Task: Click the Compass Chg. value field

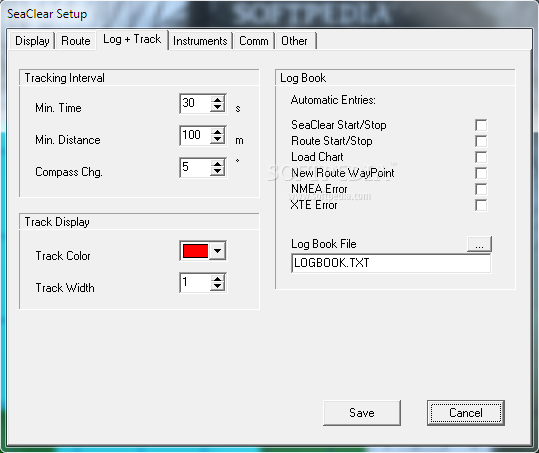Action: coord(196,167)
